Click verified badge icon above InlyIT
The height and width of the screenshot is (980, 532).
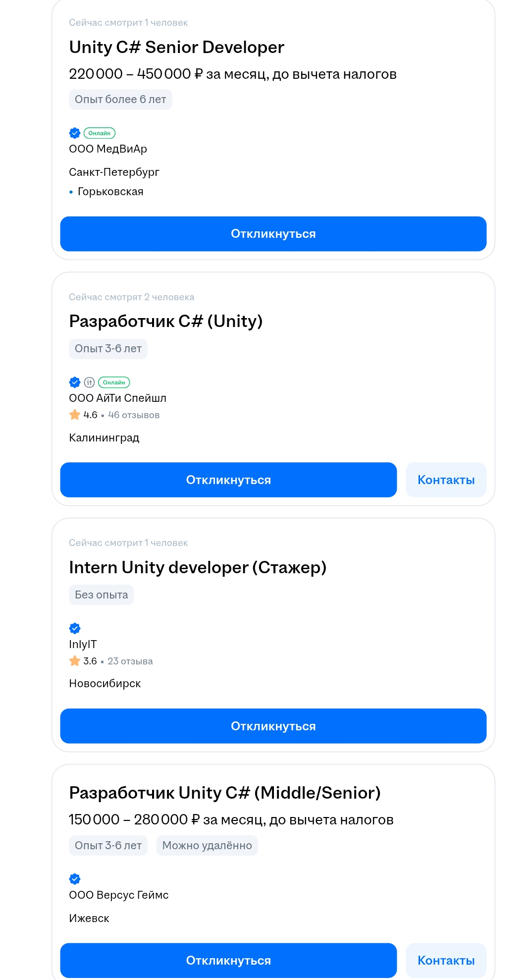[x=75, y=628]
